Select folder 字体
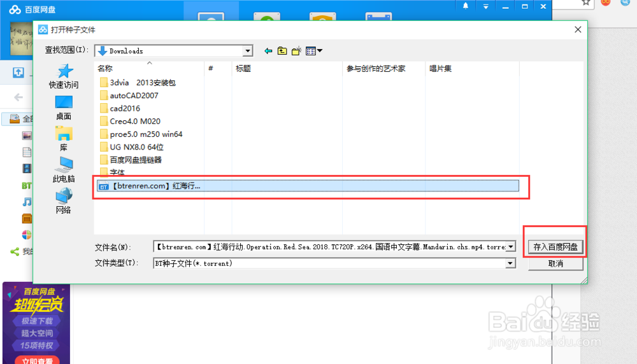The image size is (637, 364). [113, 172]
